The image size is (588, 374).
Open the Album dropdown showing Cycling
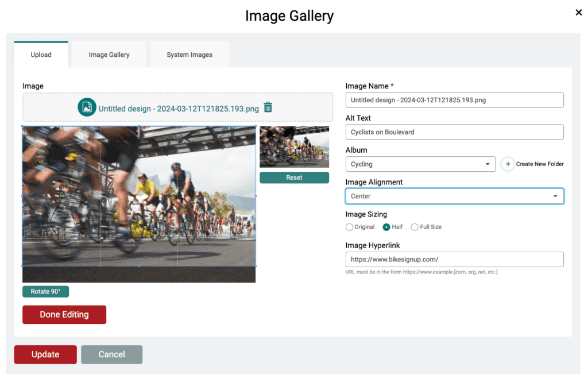coord(420,164)
